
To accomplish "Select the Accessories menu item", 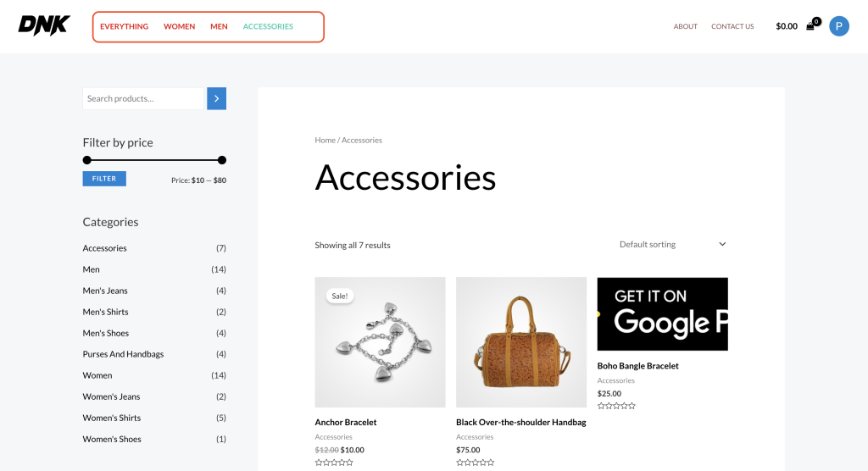I will tap(268, 26).
